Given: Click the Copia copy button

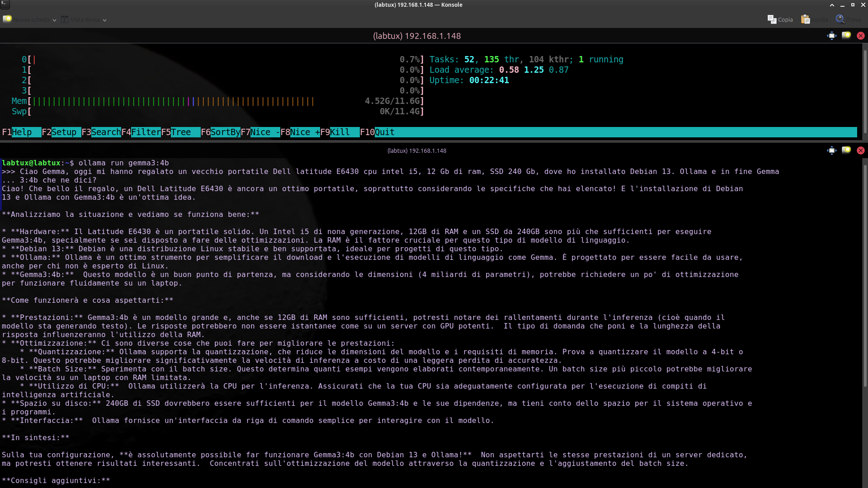Looking at the screenshot, I should 780,19.
